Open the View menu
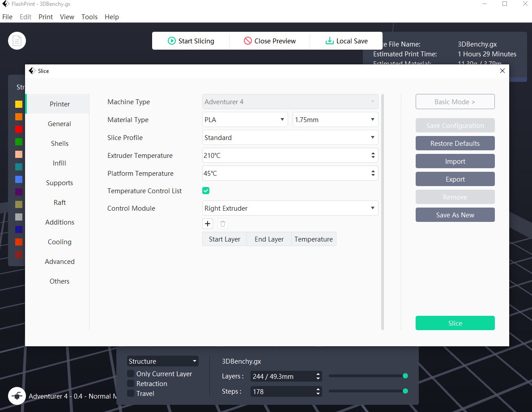Viewport: 532px width, 412px height. point(67,17)
